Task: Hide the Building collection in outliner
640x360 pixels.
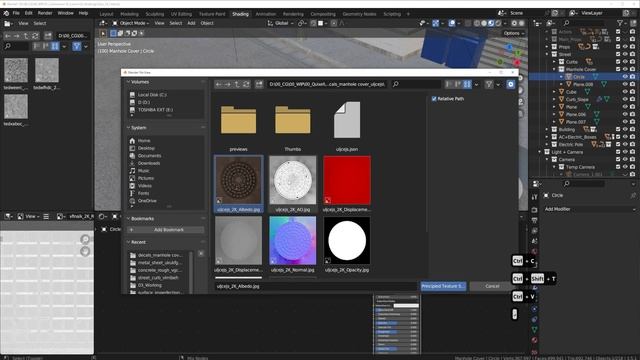Action: [x=625, y=129]
